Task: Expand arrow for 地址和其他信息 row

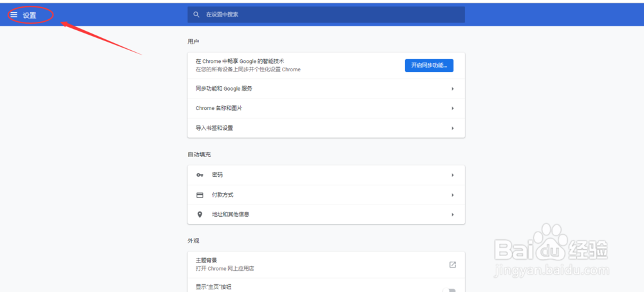Action: tap(453, 214)
